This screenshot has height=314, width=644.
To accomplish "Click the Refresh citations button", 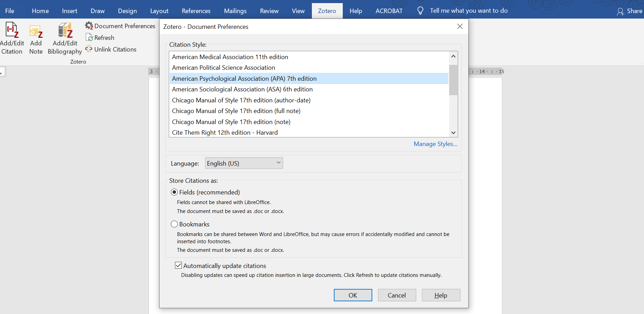I will (100, 37).
